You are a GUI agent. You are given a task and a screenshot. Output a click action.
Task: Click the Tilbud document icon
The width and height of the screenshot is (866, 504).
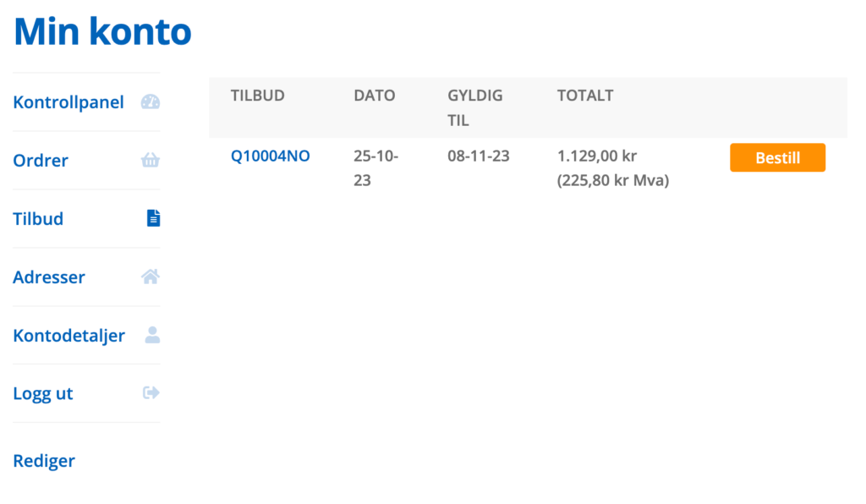pyautogui.click(x=154, y=218)
